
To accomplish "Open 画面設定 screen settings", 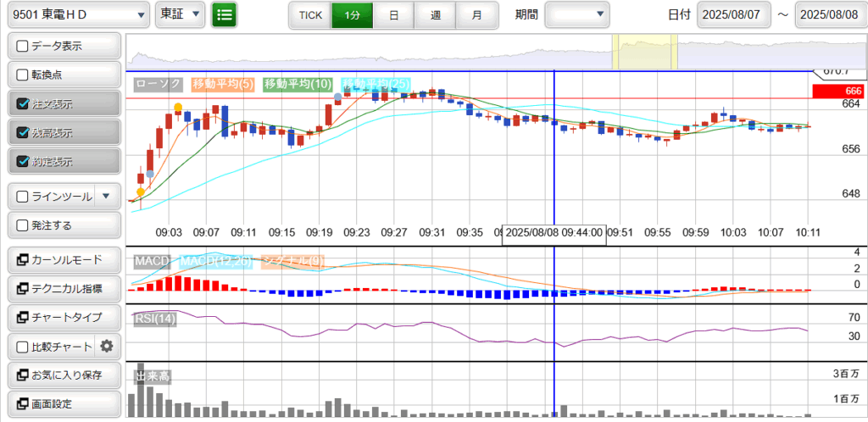I will (x=64, y=403).
